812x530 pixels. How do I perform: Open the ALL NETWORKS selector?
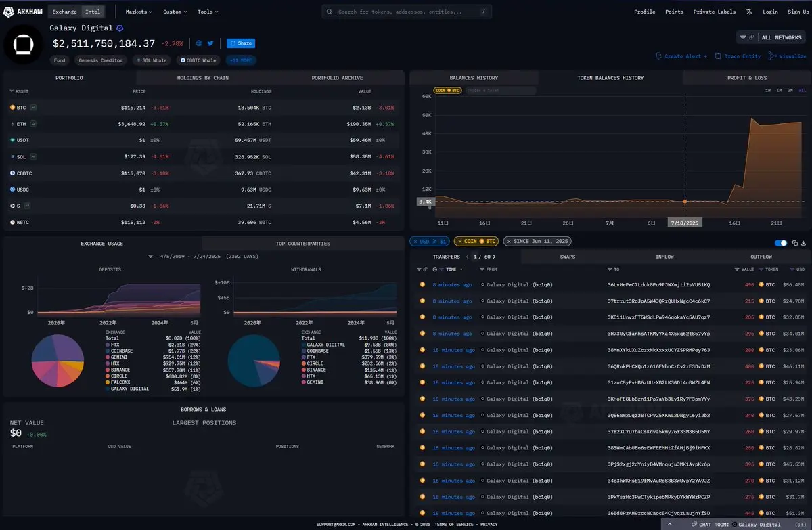pyautogui.click(x=781, y=37)
